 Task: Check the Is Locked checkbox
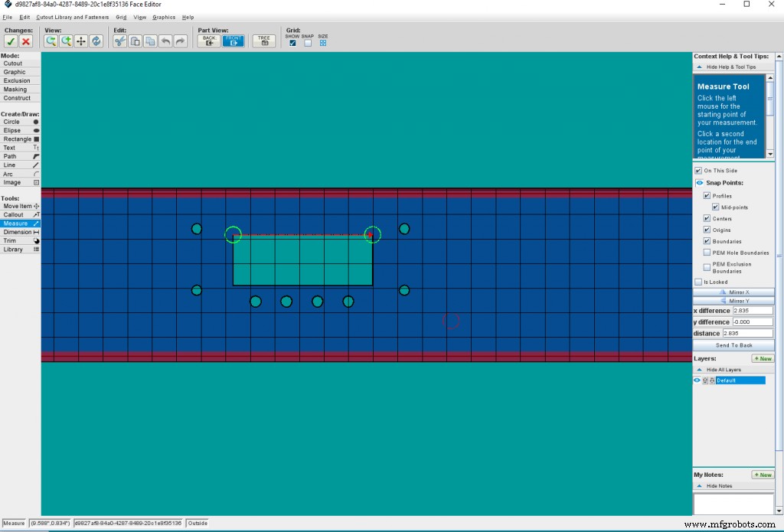click(x=698, y=282)
